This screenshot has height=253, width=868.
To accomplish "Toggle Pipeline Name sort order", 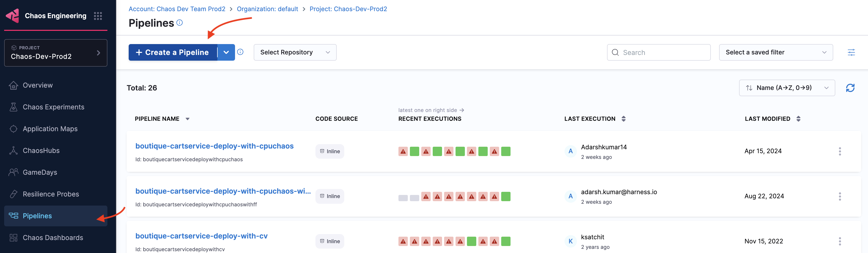I will coord(187,119).
